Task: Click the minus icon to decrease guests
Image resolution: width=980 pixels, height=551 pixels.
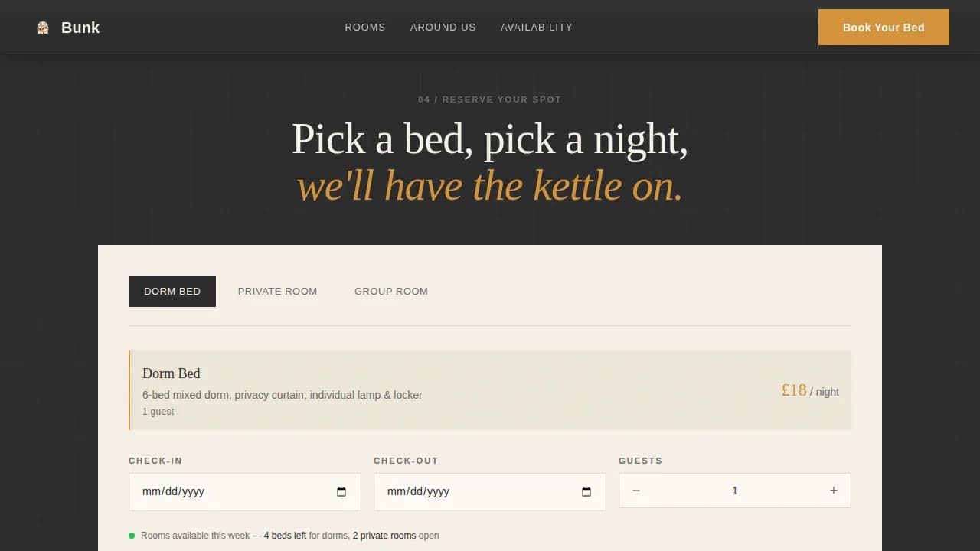Action: click(x=636, y=491)
